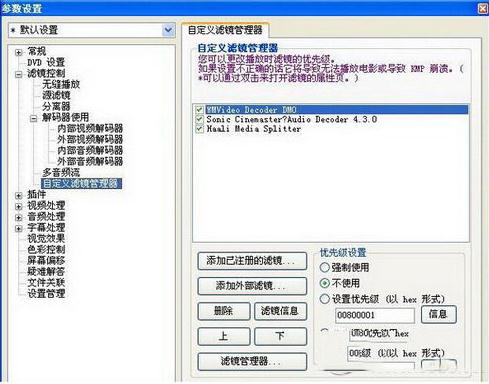Open 外部音频解码器 settings
Screen dimensions: 489x384
click(x=90, y=161)
